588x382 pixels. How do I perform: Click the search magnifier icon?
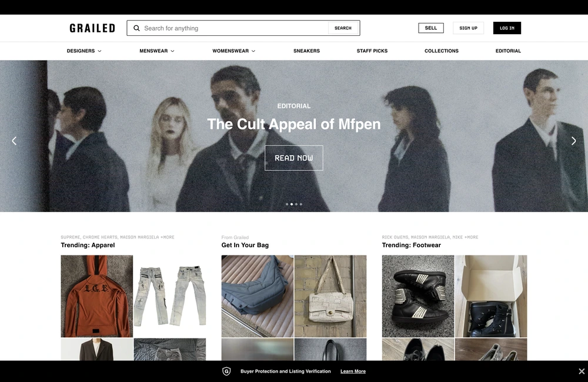[136, 28]
